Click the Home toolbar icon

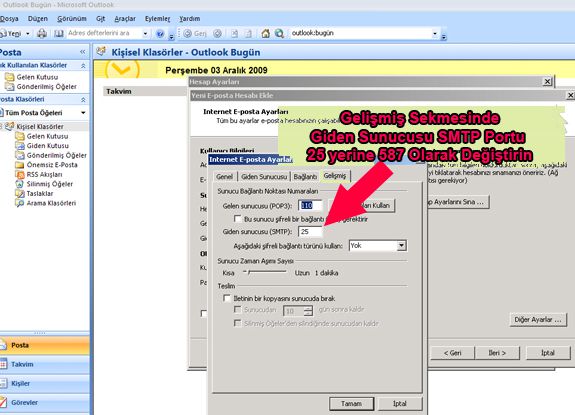pyautogui.click(x=265, y=33)
